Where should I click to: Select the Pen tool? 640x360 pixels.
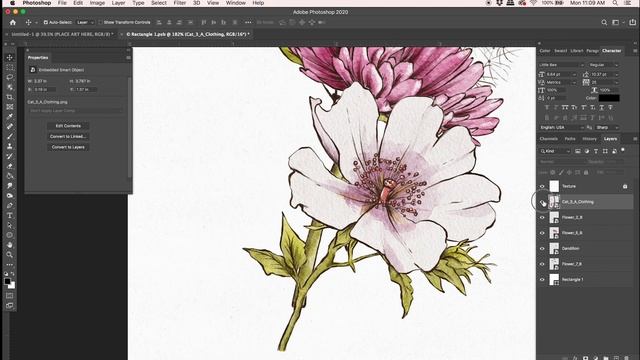coord(9,205)
